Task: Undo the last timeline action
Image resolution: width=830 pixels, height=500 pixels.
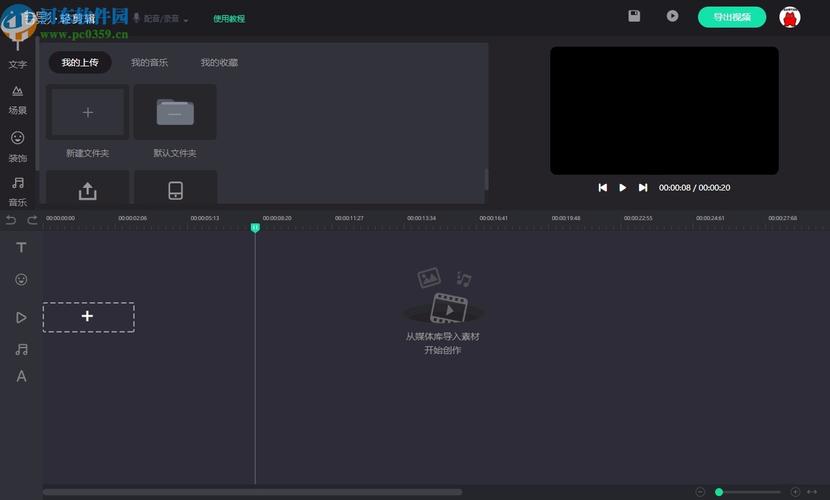Action: tap(11, 220)
